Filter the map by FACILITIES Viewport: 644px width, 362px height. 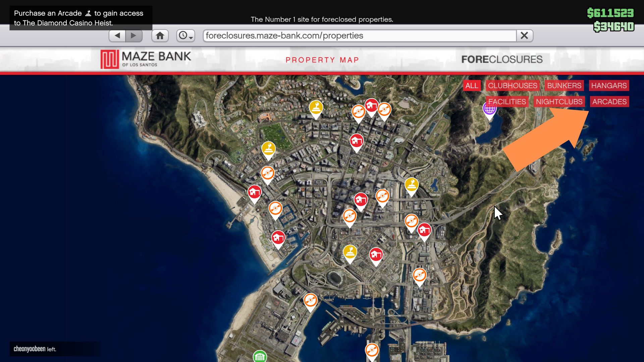tap(507, 102)
